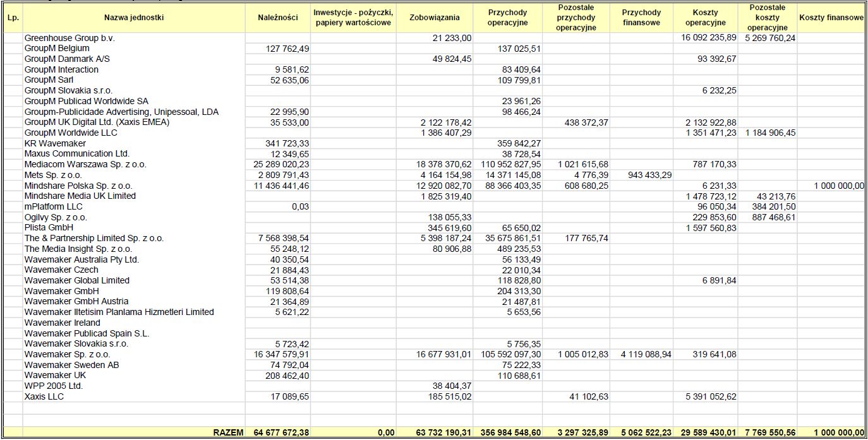Select the 'RAZEM' total label
The image size is (868, 440).
click(x=227, y=432)
